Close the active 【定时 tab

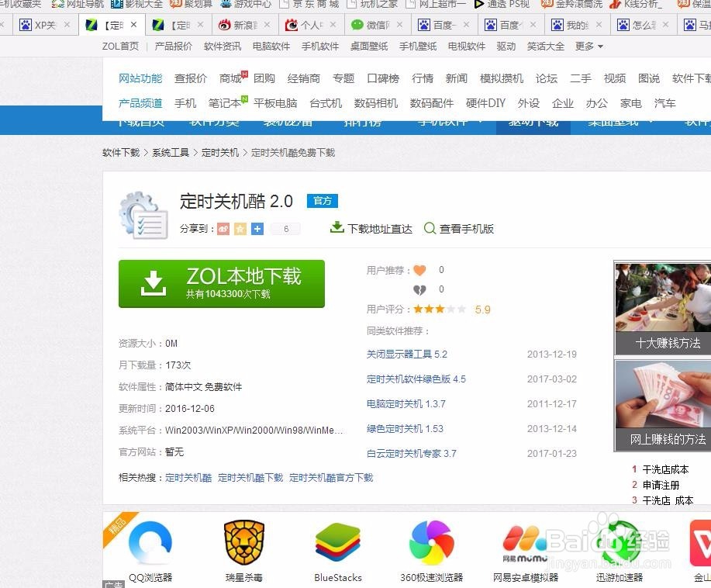[134, 25]
